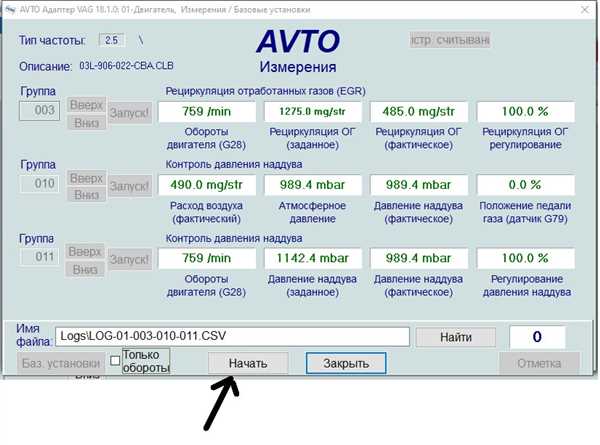Click into the log file name field
The width and height of the screenshot is (600, 445).
(232, 337)
